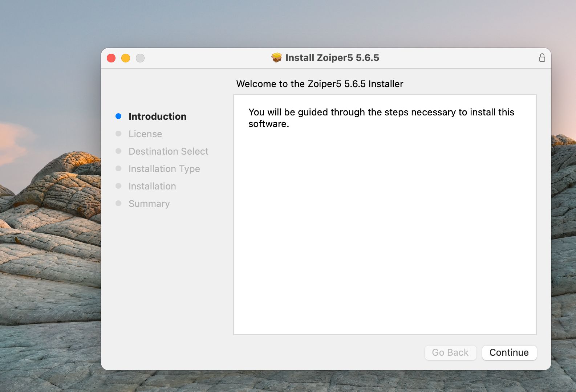Click the gray bullet beside License
576x392 pixels.
click(x=118, y=134)
